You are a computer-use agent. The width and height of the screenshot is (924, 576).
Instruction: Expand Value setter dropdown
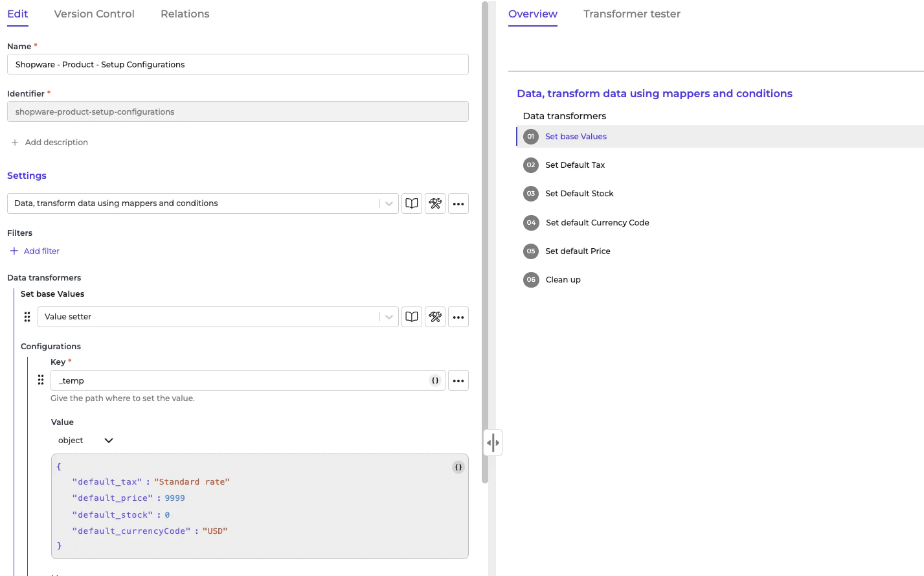[389, 317]
